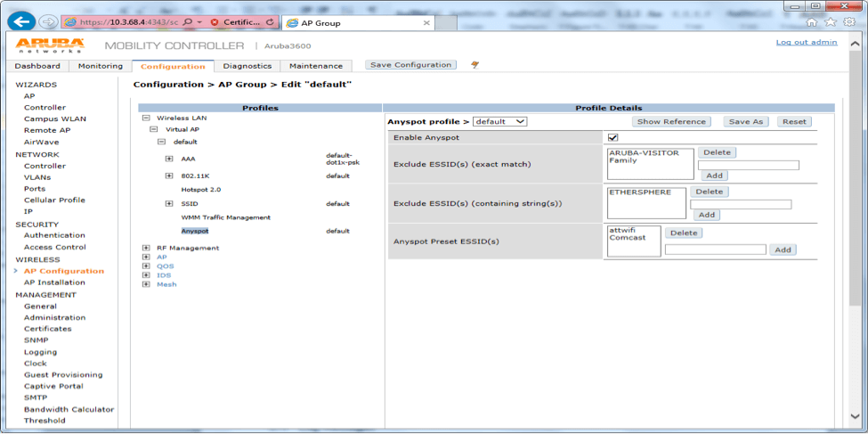Screen dimensions: 868x434
Task: Select ETHERSPHERE in the exclude list
Action: point(638,192)
